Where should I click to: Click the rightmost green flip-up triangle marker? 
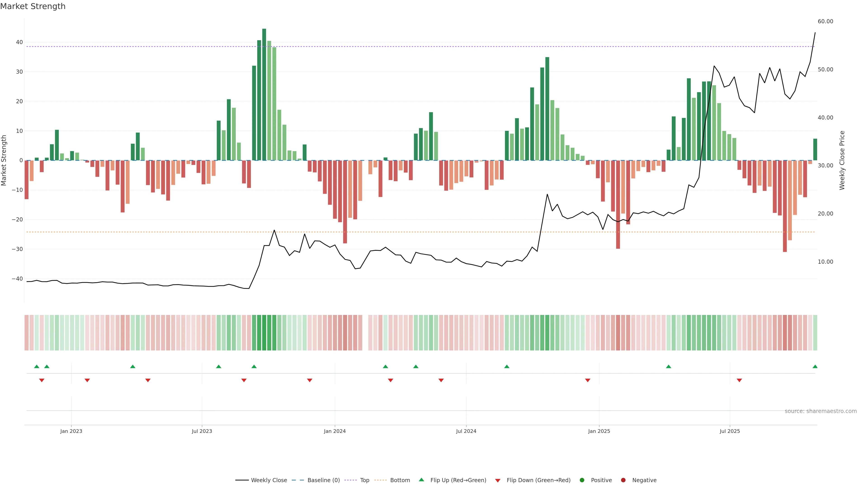[x=815, y=366]
